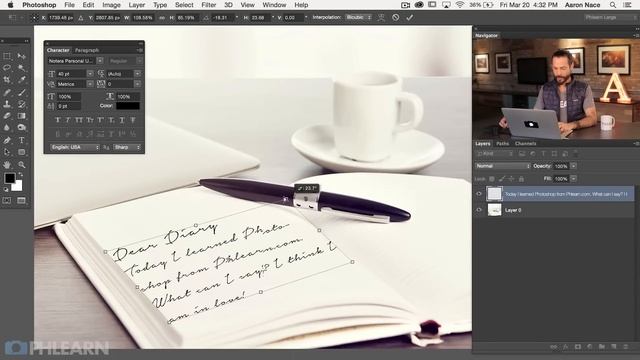Select the Healing Brush tool
The width and height of the screenshot is (640, 360).
[7, 92]
